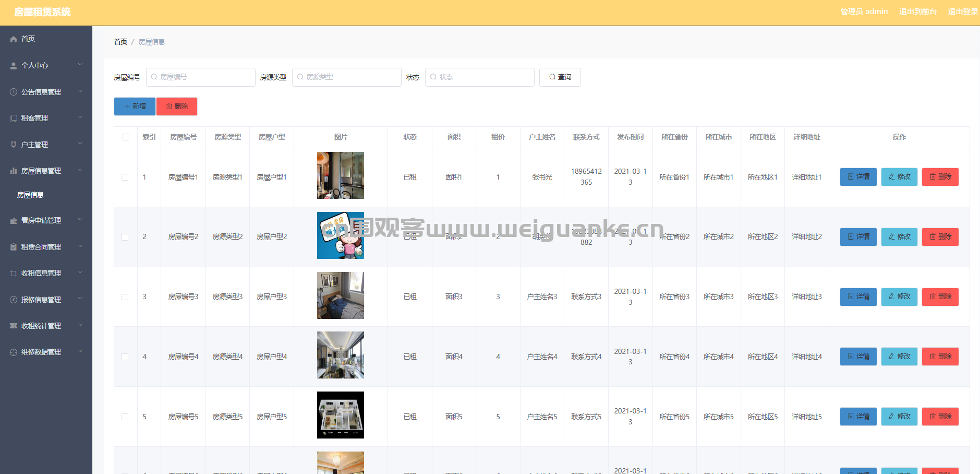The height and width of the screenshot is (474, 980).
Task: Click the 维修数据管理 icon
Action: tap(14, 352)
